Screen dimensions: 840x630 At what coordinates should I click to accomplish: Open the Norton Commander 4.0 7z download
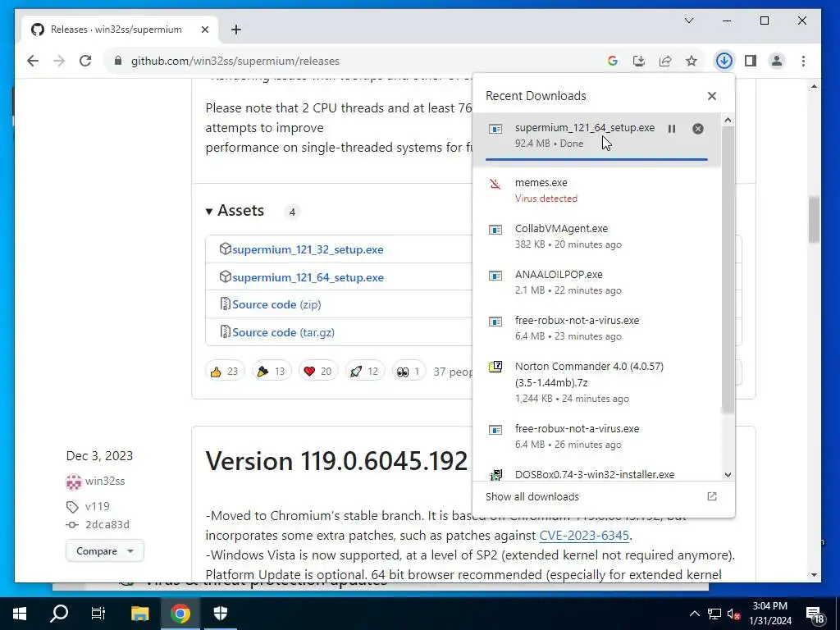click(597, 382)
